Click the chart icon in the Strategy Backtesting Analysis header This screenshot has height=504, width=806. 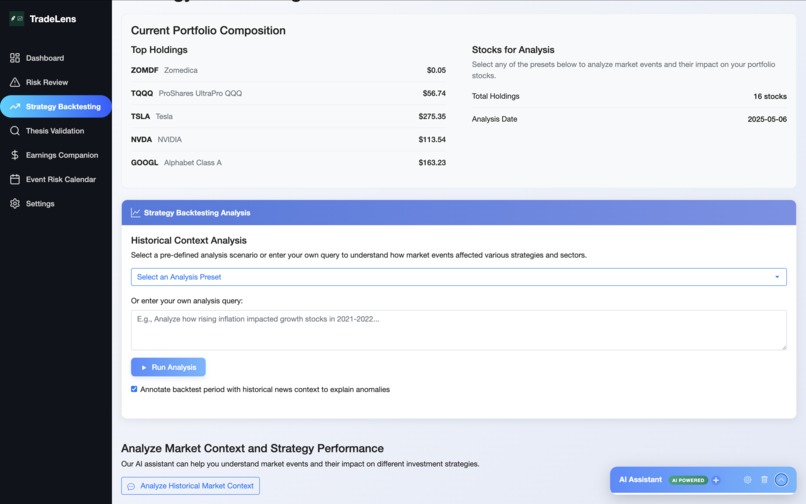135,212
